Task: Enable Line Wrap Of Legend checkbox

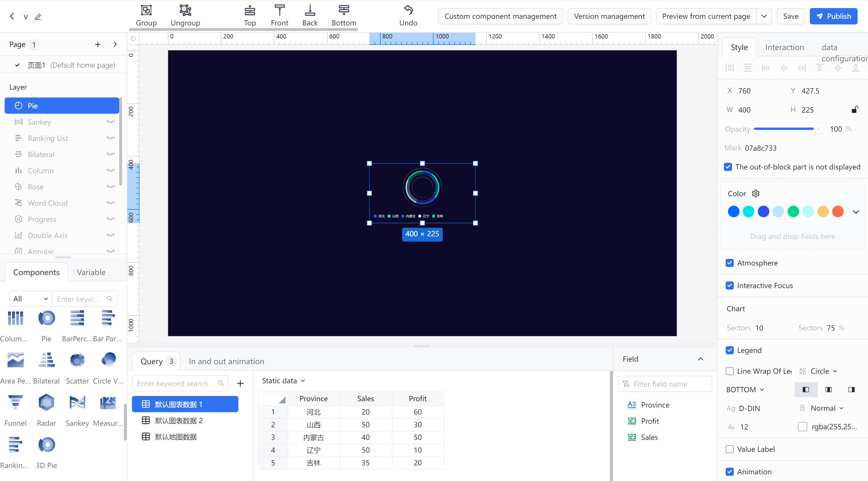Action: pyautogui.click(x=729, y=371)
